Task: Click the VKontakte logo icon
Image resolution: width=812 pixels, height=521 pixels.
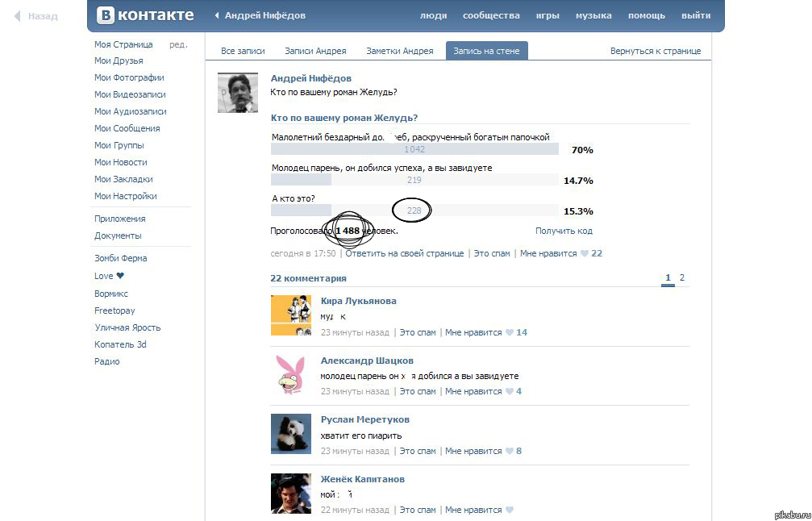Action: tap(105, 15)
